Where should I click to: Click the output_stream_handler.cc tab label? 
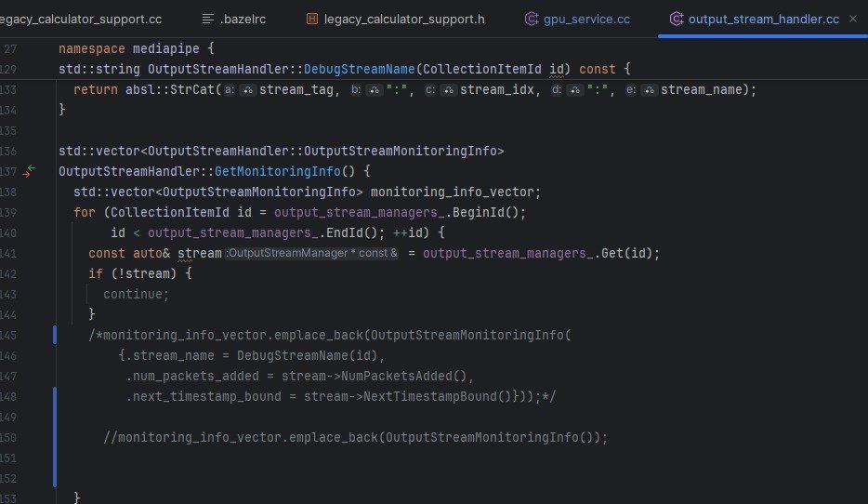pos(763,19)
